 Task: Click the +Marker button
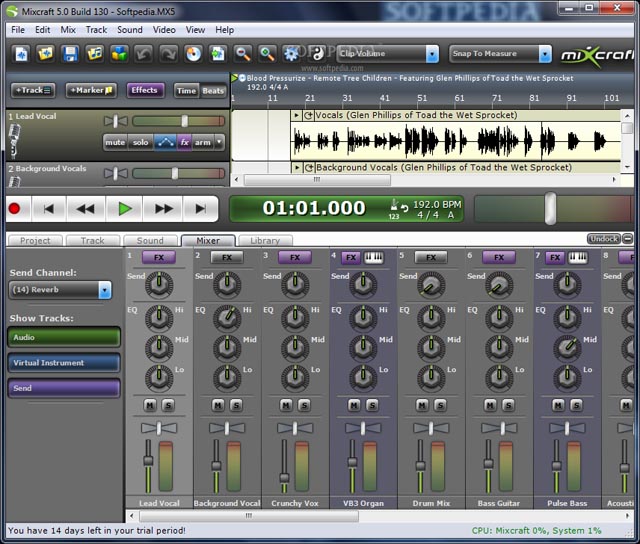91,90
